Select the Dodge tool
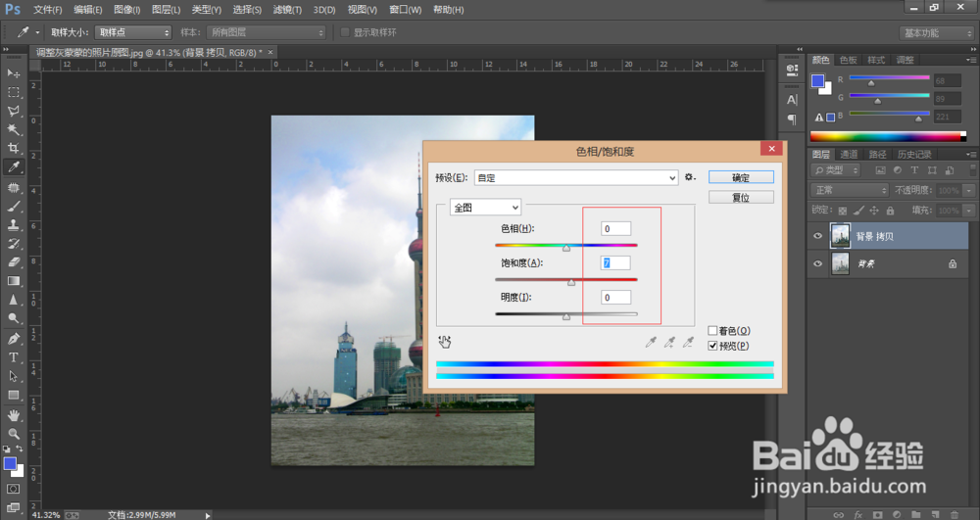Viewport: 980px width, 520px height. 13,318
